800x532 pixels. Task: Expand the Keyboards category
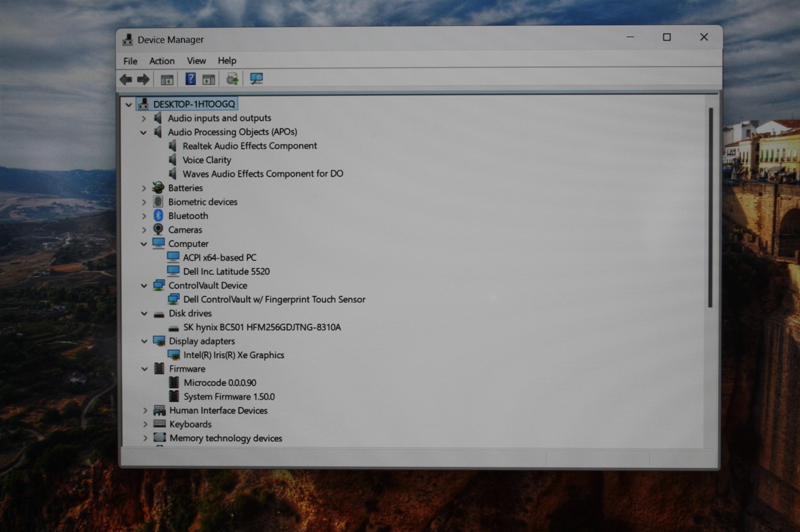[x=145, y=424]
